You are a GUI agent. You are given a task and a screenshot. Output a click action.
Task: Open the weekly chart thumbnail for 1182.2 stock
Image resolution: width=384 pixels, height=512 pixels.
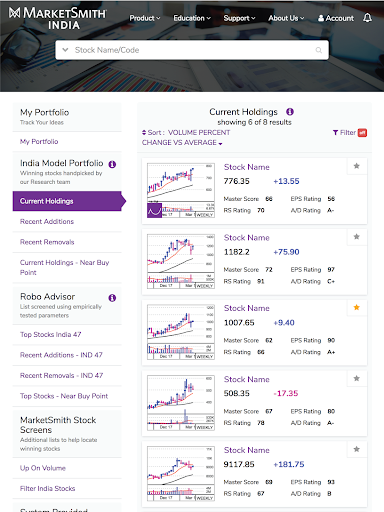pos(181,261)
